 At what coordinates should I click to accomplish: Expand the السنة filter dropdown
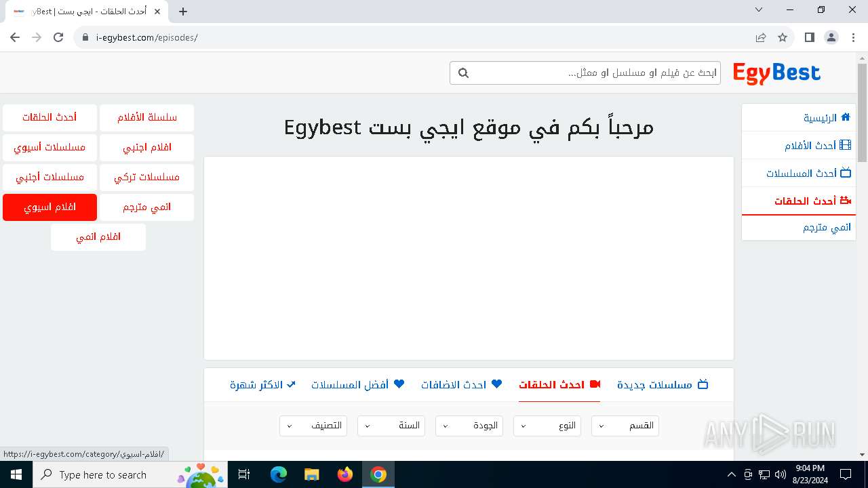pos(391,426)
